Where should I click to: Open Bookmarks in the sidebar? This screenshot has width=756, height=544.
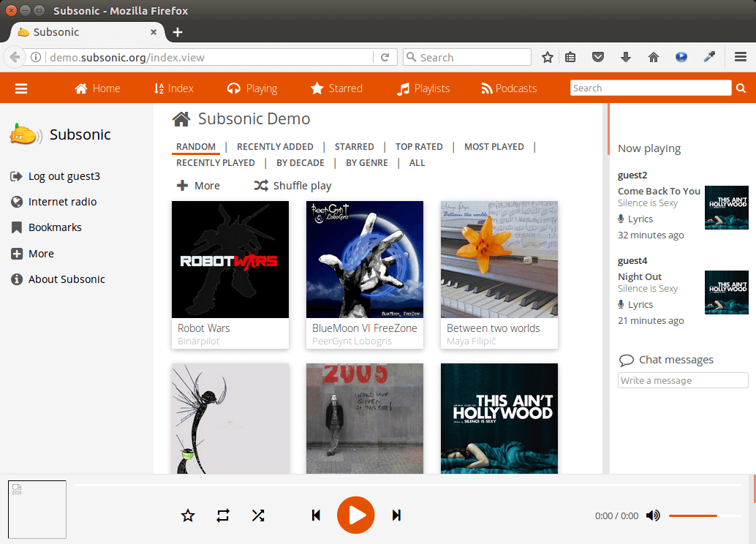coord(55,227)
